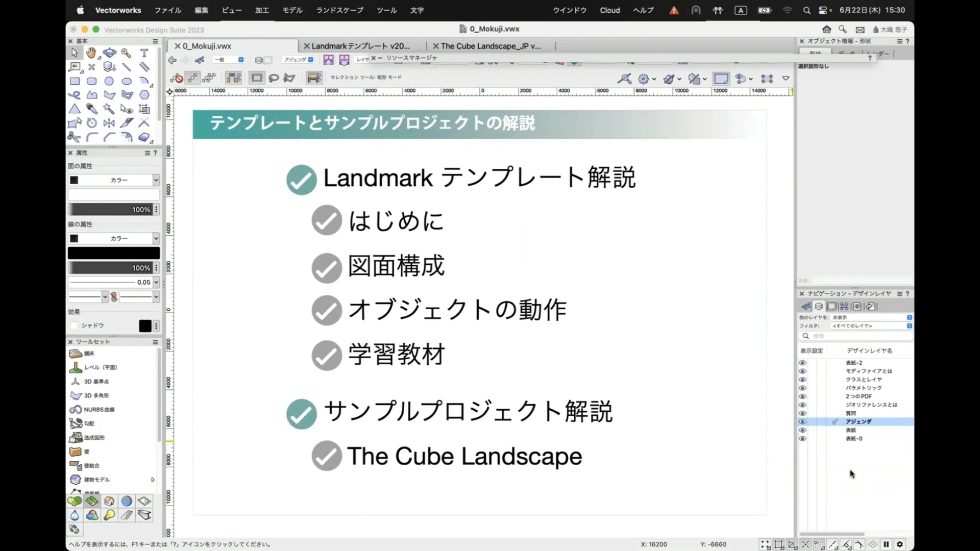Open the active class 一般 dropdown

[x=229, y=60]
